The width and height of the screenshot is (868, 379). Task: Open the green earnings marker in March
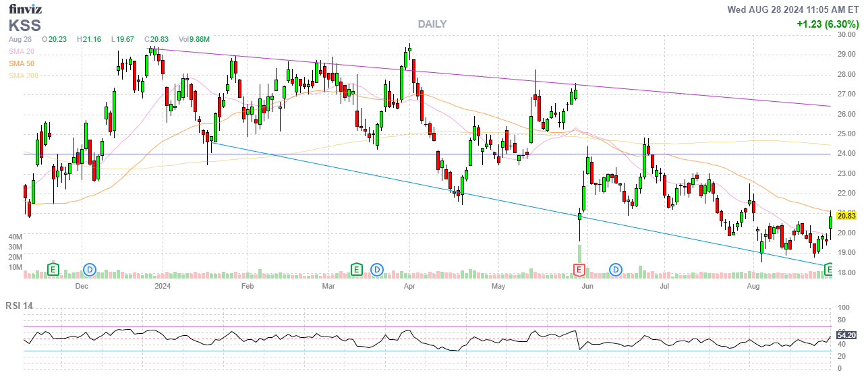click(356, 270)
